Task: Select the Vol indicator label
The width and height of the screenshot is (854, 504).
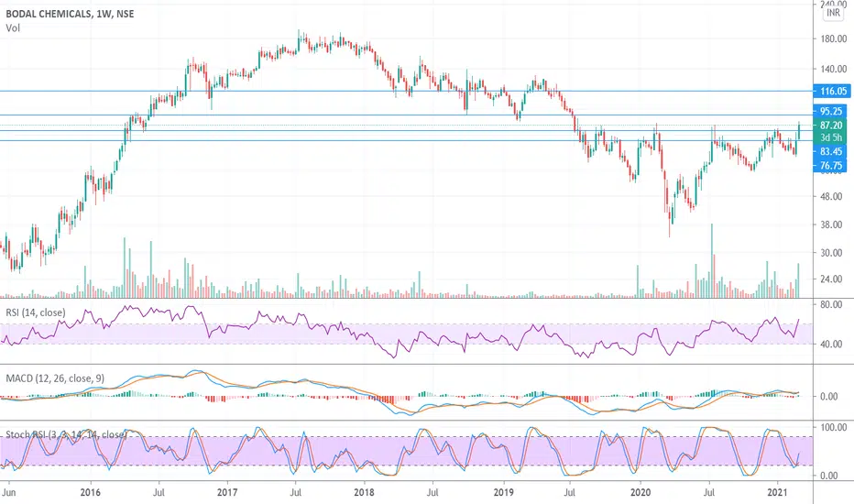Action: (x=13, y=27)
